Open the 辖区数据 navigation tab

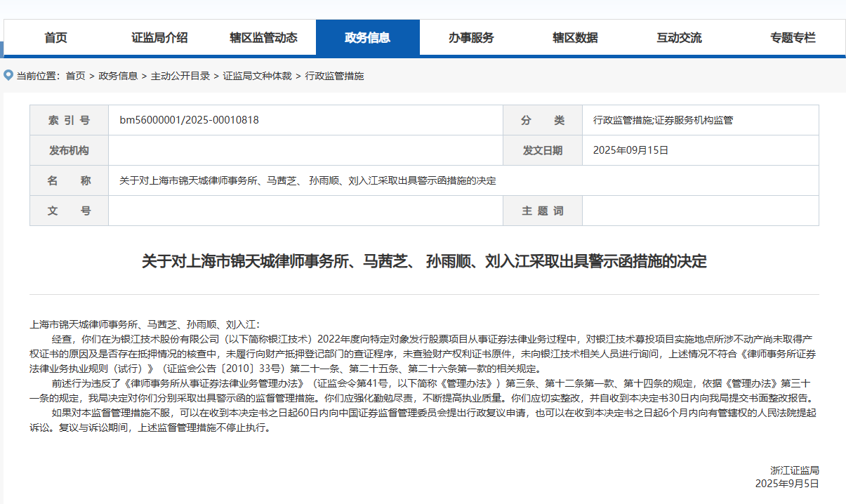click(x=575, y=38)
